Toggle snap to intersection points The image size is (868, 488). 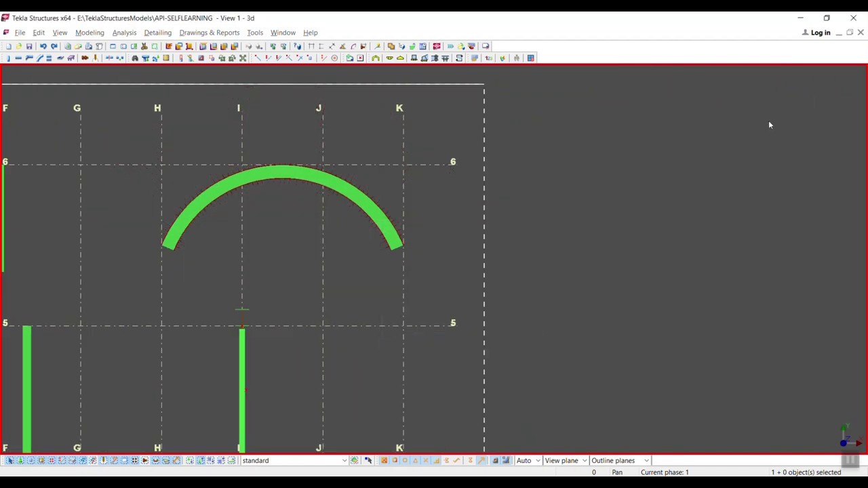point(425,460)
